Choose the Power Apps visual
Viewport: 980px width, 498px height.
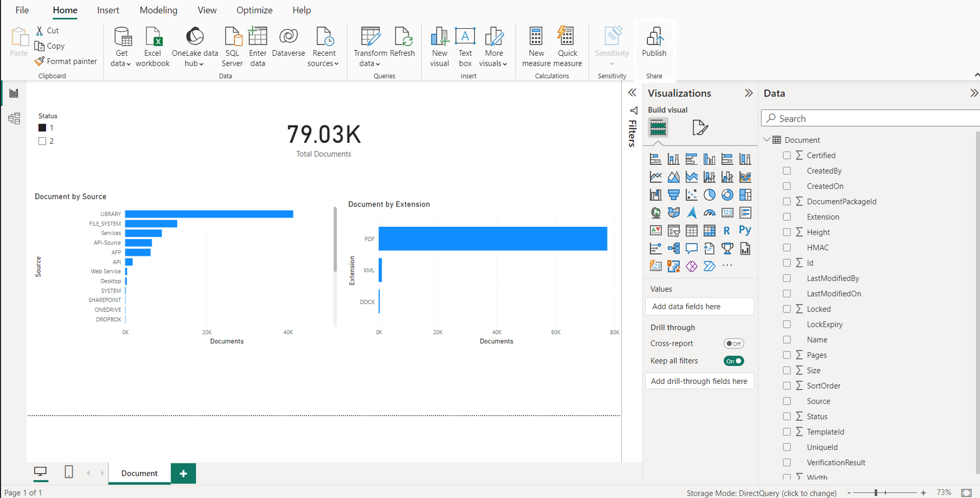coord(691,266)
